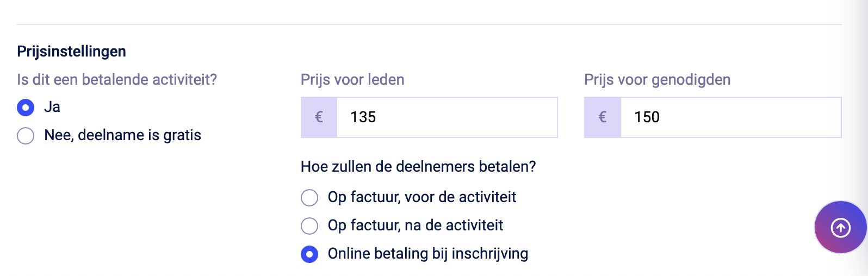Click "Online betaling bij inschrijving" label text
The image size is (868, 276).
pyautogui.click(x=428, y=254)
